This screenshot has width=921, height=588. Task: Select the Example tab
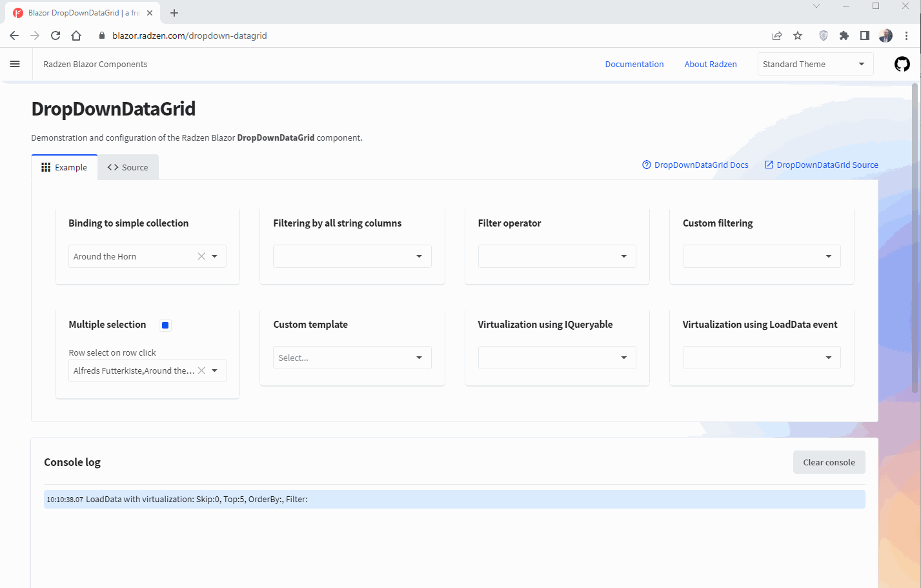coord(64,167)
